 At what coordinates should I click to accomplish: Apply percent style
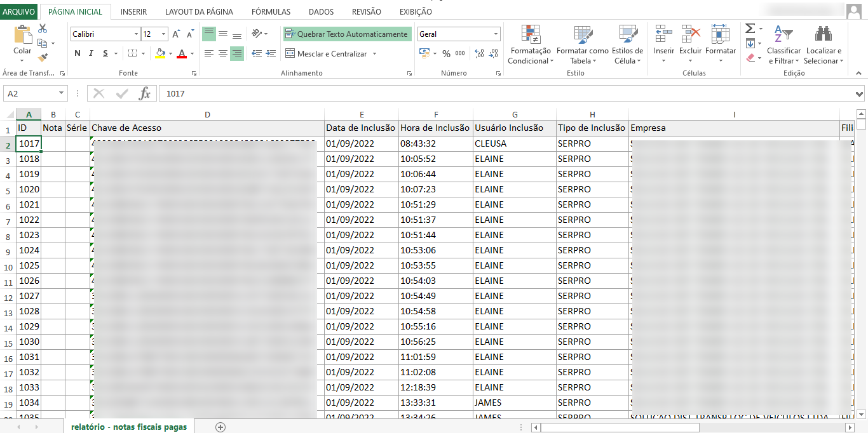pos(446,54)
